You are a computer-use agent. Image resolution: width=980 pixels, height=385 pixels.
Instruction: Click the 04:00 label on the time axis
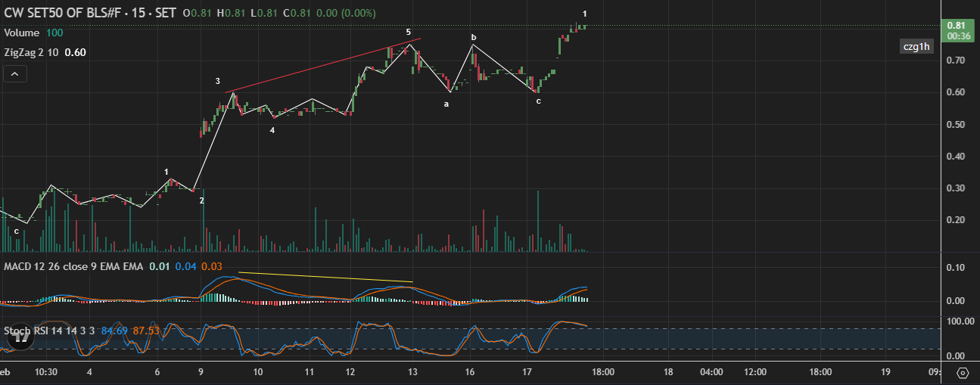coord(712,373)
